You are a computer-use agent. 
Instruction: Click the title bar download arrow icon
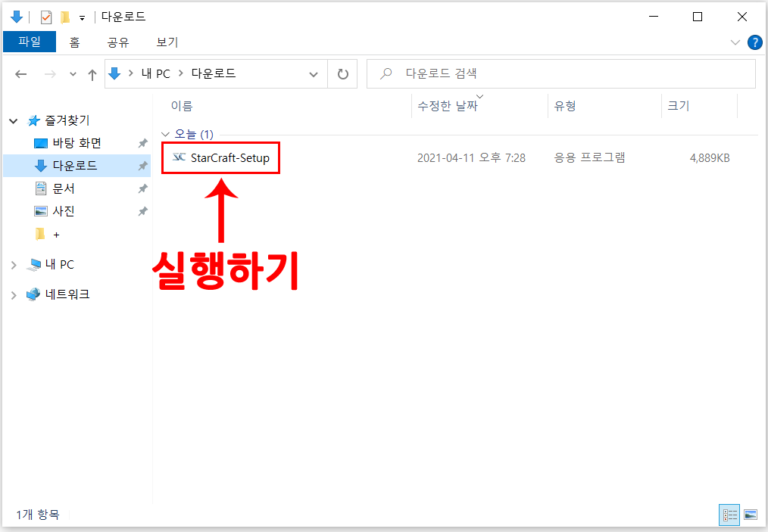click(x=16, y=17)
